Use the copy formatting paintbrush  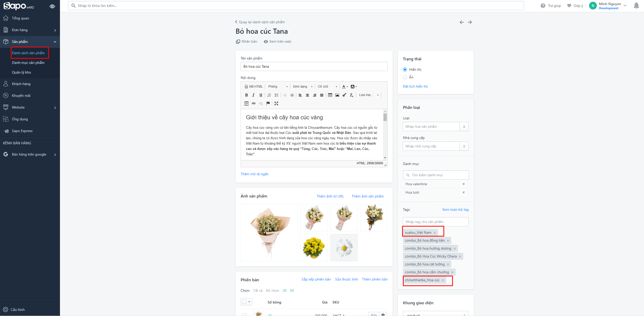(x=344, y=95)
